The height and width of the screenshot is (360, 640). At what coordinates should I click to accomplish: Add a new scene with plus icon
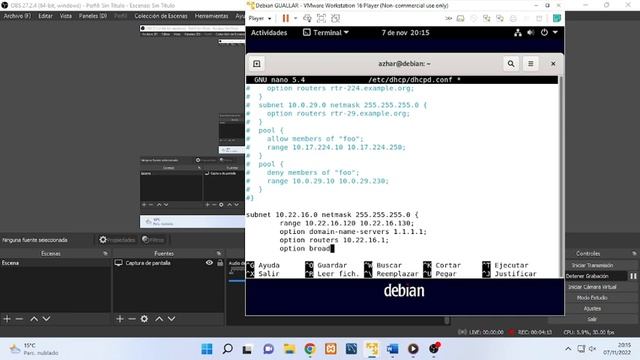tap(7, 319)
